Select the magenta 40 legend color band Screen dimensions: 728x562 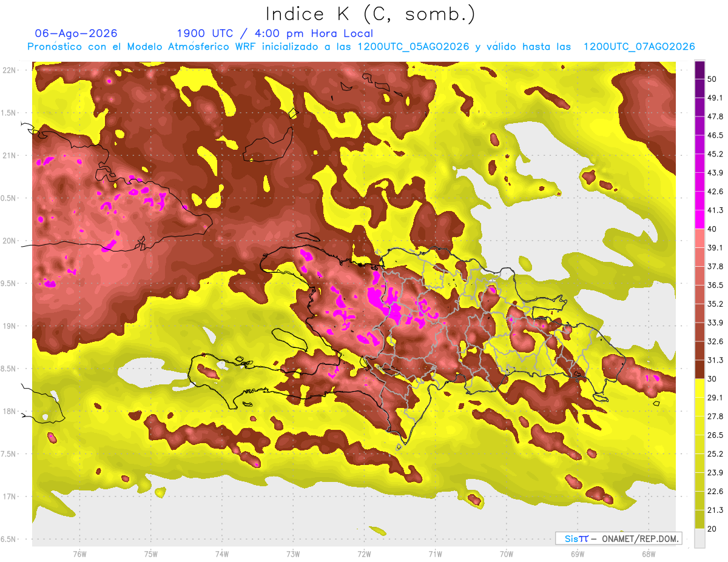point(699,219)
